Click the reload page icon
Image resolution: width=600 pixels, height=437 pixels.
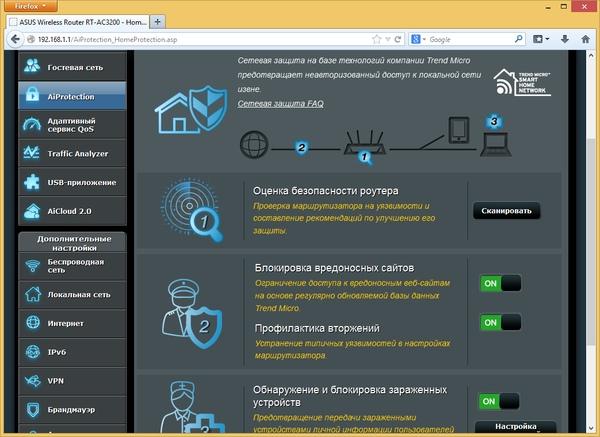398,39
